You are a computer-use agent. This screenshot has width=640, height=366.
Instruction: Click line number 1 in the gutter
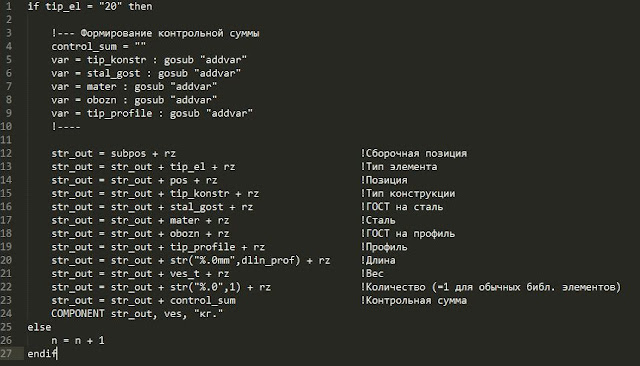coord(9,7)
